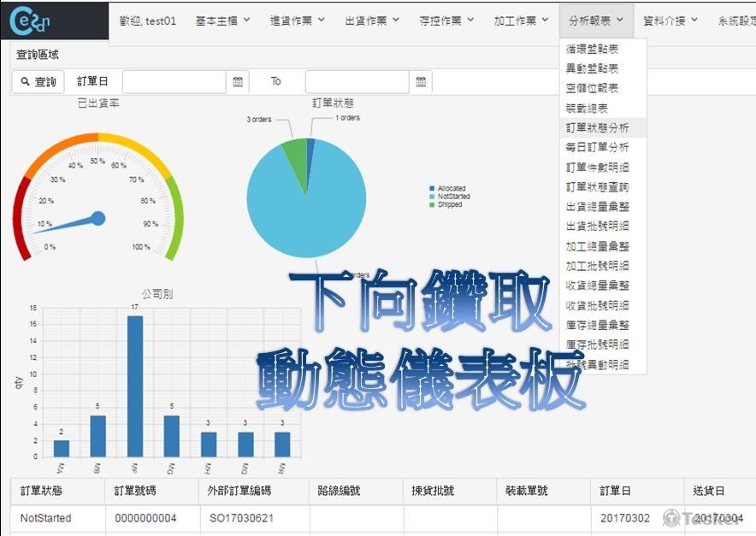The width and height of the screenshot is (756, 536).
Task: Expand the 存控作業 menu
Action: click(x=446, y=21)
